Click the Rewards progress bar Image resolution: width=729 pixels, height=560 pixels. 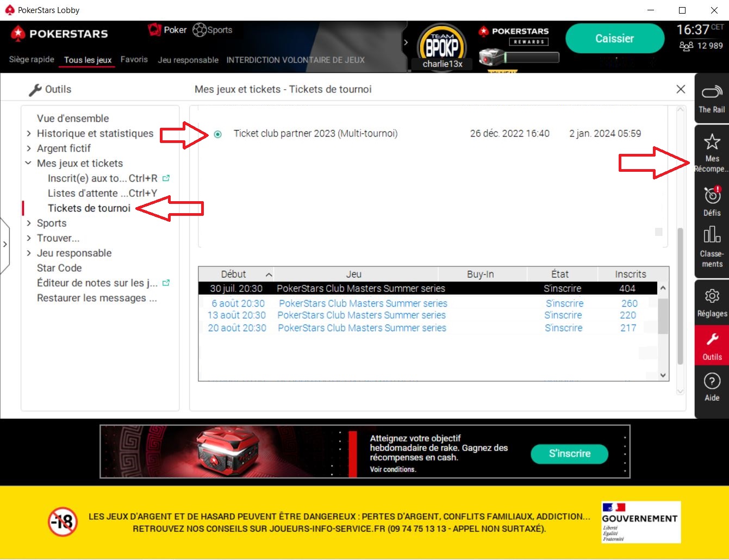point(532,57)
